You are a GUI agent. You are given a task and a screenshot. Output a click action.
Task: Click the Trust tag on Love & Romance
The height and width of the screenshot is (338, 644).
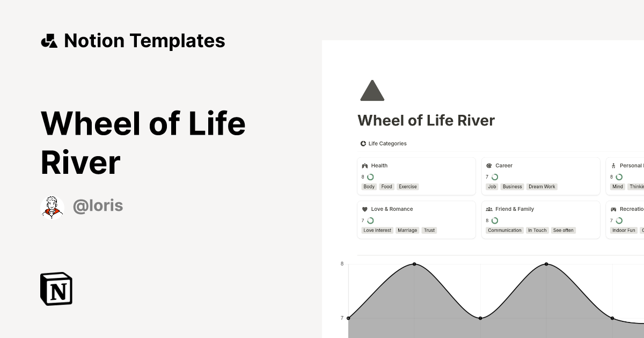pyautogui.click(x=429, y=230)
